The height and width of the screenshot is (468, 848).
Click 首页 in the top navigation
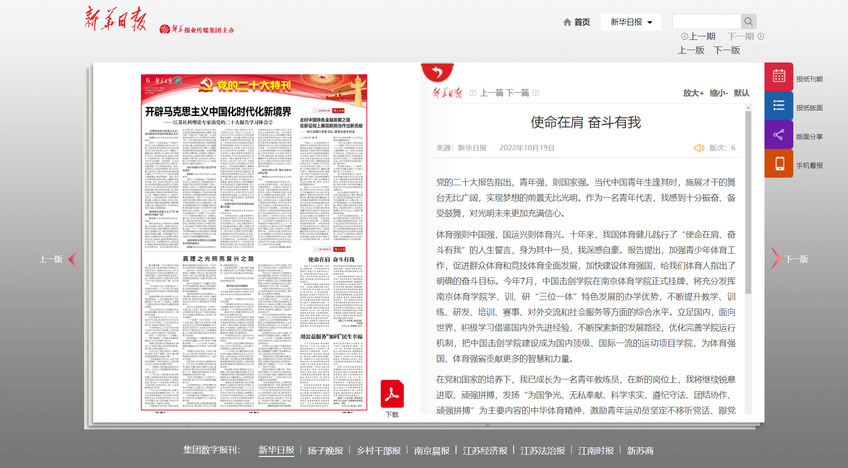[x=576, y=22]
